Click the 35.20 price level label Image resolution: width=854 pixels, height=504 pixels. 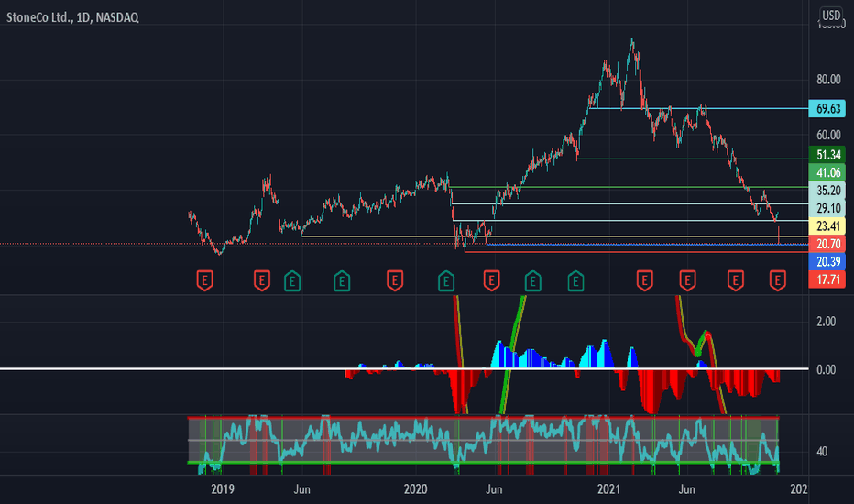pos(827,191)
